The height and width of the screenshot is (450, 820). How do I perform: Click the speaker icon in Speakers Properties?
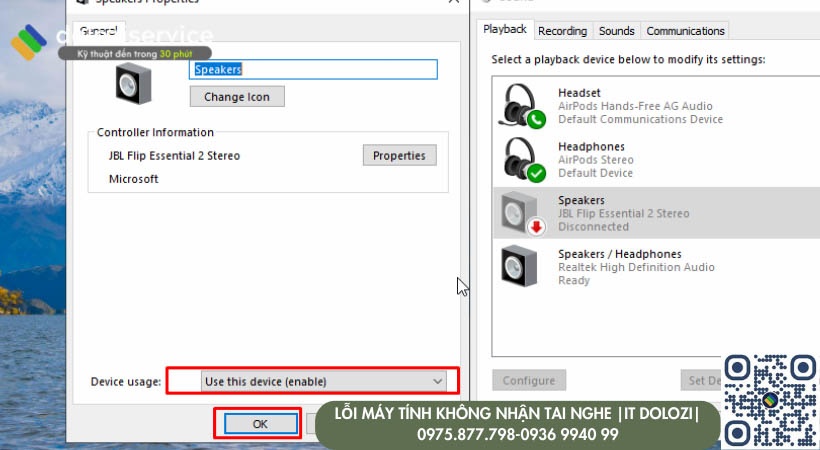point(133,83)
